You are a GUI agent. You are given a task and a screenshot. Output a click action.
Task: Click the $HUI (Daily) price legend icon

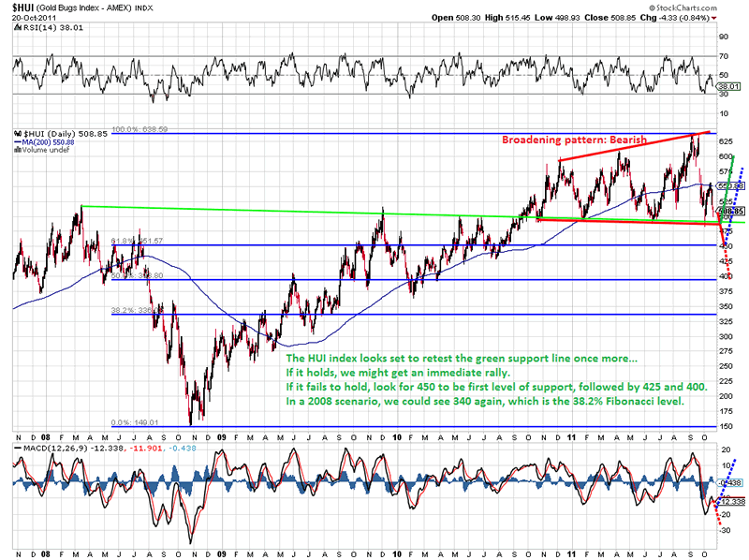coord(19,134)
